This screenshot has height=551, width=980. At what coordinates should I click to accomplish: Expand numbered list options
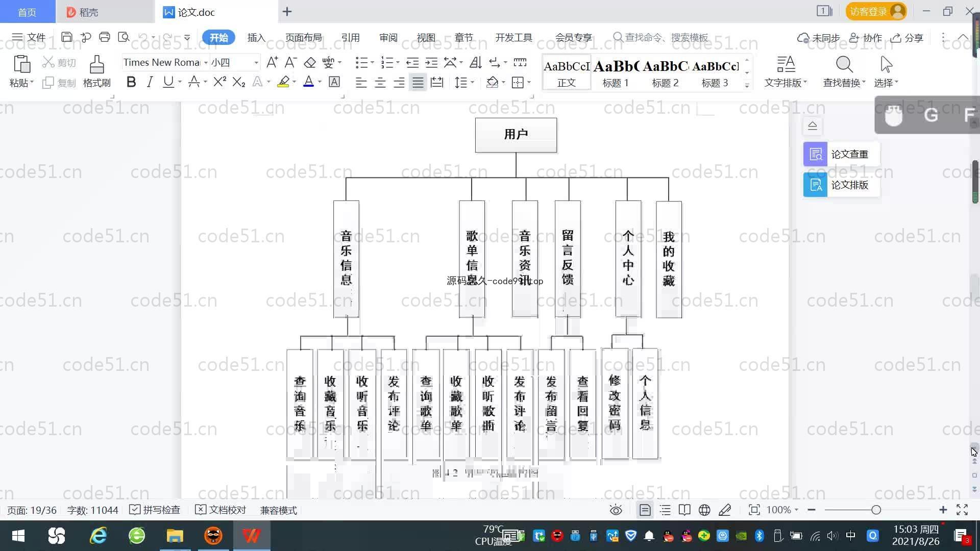click(398, 62)
